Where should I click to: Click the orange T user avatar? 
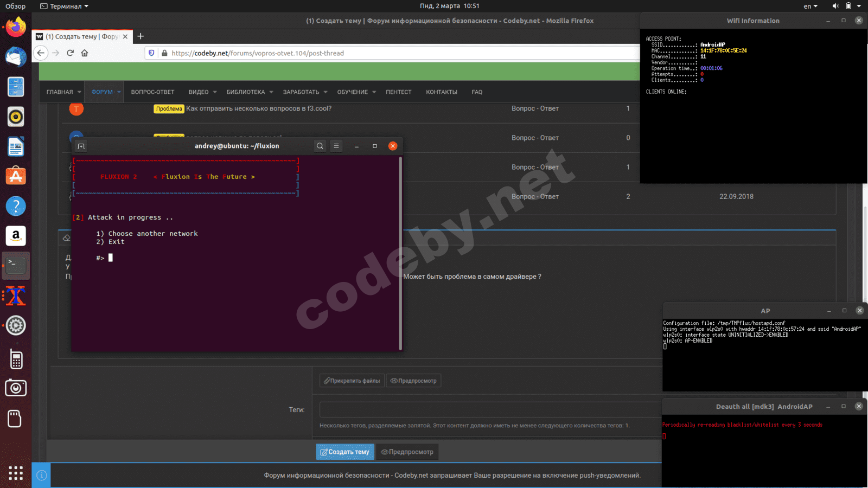tap(76, 108)
